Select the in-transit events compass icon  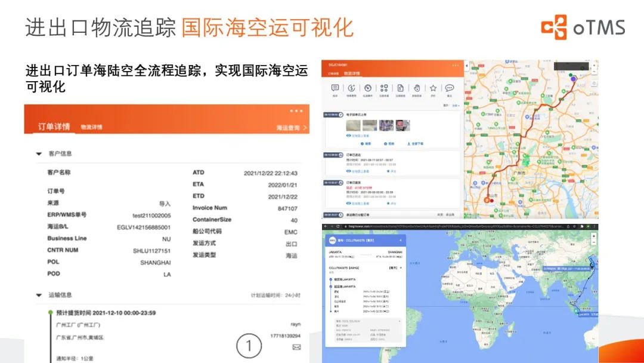(x=368, y=88)
